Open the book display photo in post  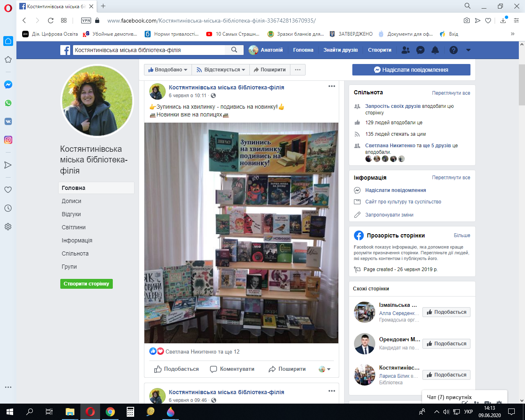coord(241,233)
